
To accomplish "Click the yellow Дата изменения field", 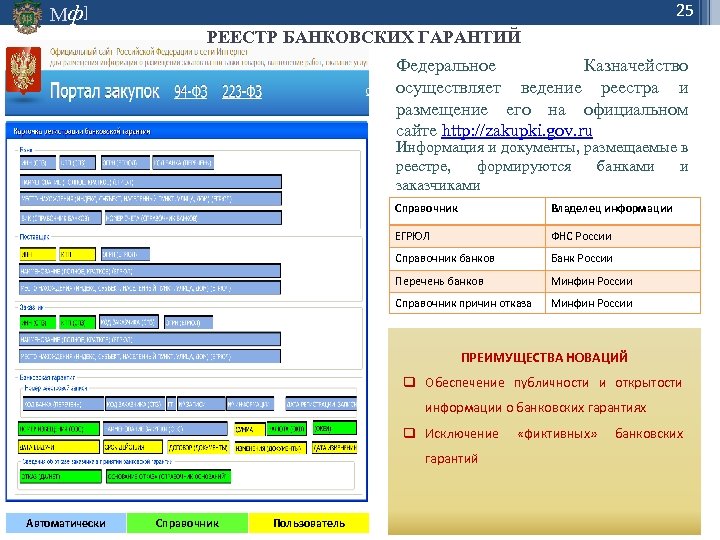I will (334, 447).
